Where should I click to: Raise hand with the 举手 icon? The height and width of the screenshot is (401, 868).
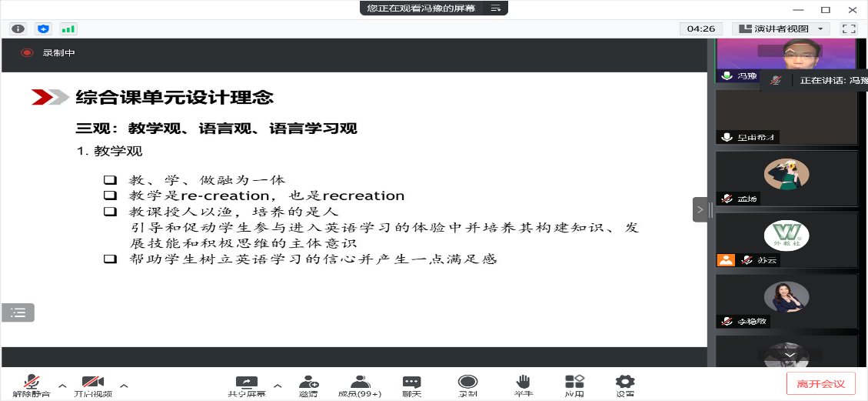[x=524, y=386]
